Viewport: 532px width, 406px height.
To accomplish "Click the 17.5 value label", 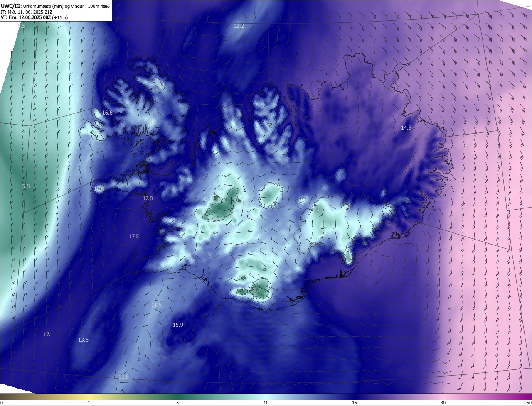I will 134,236.
